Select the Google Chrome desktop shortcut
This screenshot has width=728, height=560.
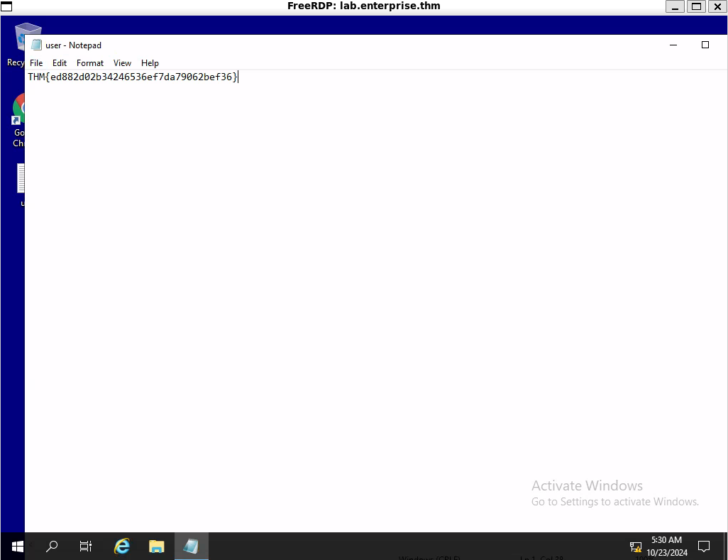pyautogui.click(x=18, y=121)
